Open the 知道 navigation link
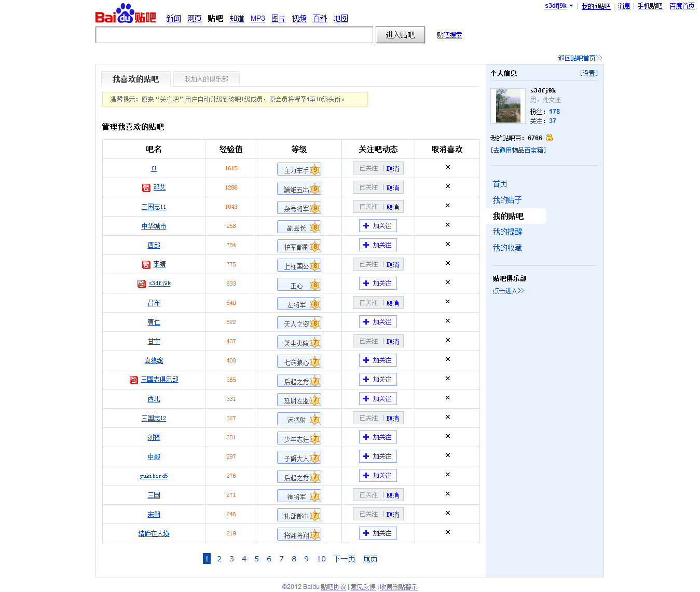The image size is (700, 592). click(237, 18)
